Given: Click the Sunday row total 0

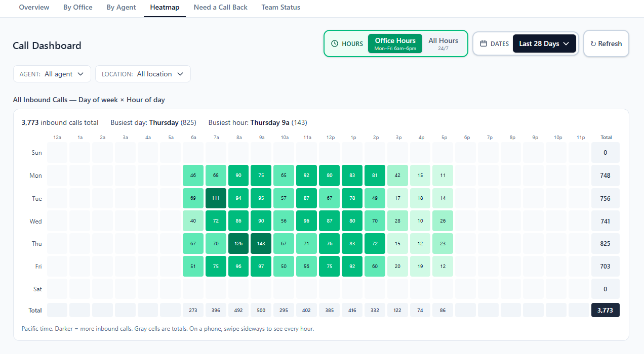Looking at the screenshot, I should (x=606, y=153).
